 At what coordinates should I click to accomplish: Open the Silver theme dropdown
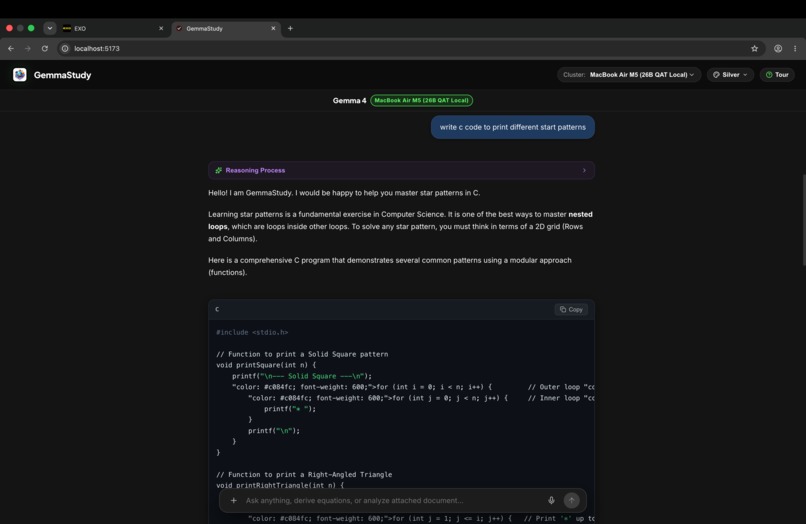(730, 75)
